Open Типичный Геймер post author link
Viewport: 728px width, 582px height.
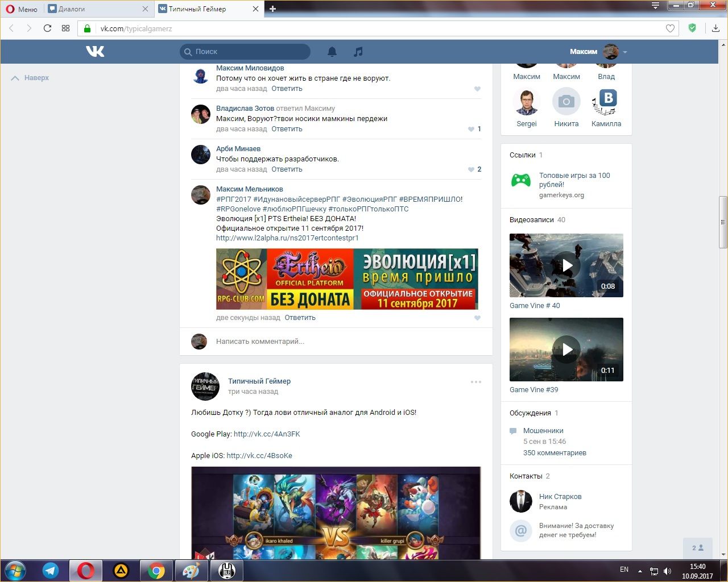(x=259, y=381)
